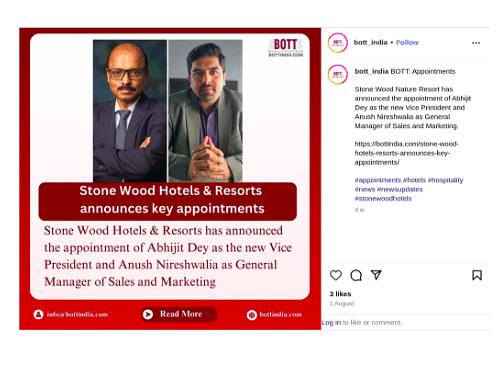Click the bott_india avatar beside the caption
The image size is (500, 375).
click(338, 74)
